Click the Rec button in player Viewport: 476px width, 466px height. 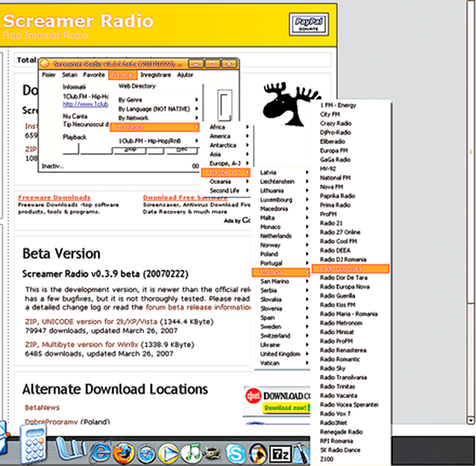[182, 150]
